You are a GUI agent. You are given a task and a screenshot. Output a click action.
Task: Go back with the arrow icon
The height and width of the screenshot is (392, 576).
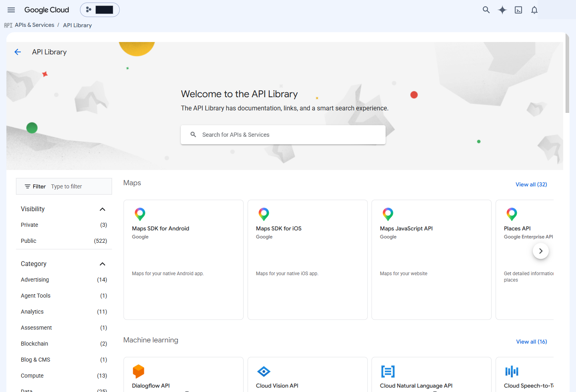tap(18, 52)
